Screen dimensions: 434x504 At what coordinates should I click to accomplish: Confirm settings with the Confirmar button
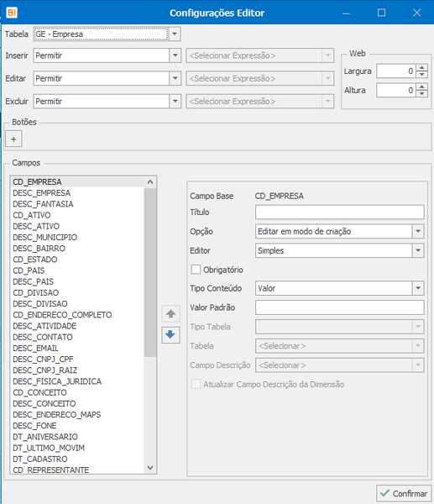pyautogui.click(x=404, y=493)
